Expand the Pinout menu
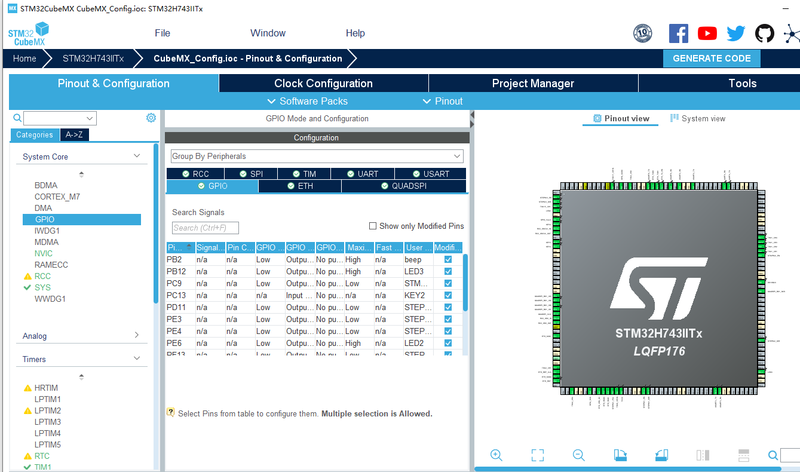 443,101
